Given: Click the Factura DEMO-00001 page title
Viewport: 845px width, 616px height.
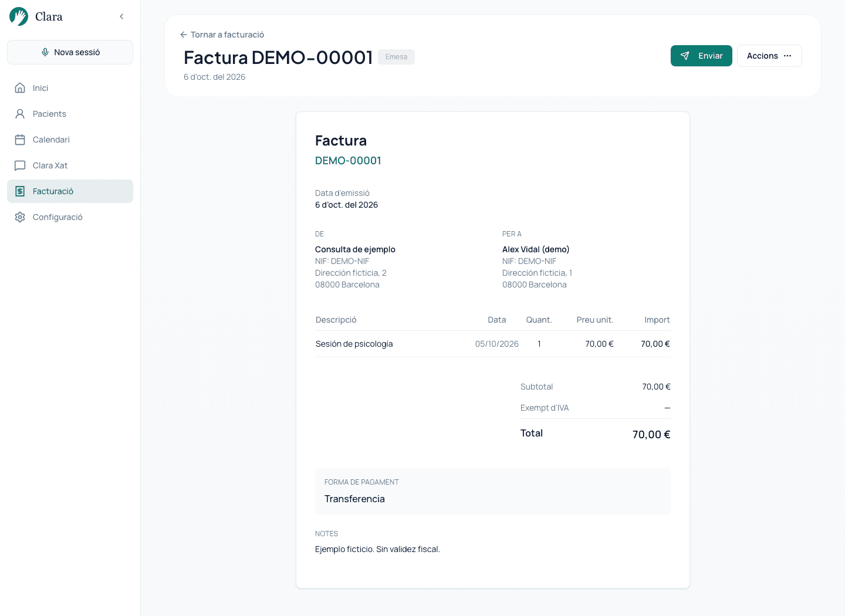Looking at the screenshot, I should pyautogui.click(x=278, y=57).
